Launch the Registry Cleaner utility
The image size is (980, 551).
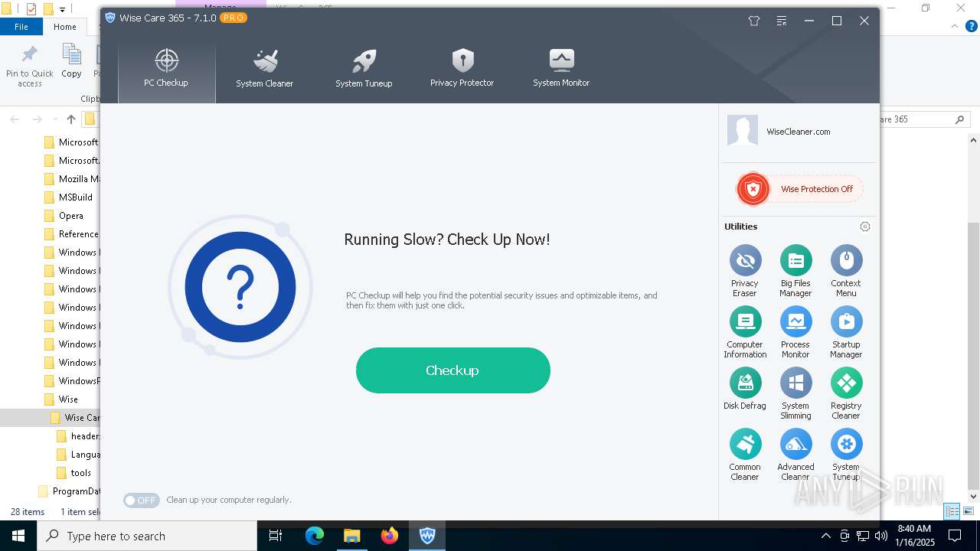[846, 393]
